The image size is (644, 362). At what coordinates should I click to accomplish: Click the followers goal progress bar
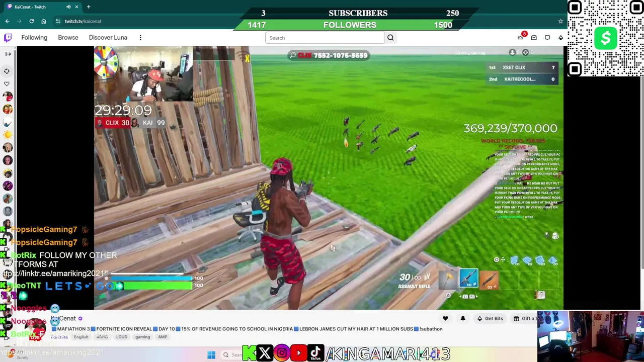350,25
